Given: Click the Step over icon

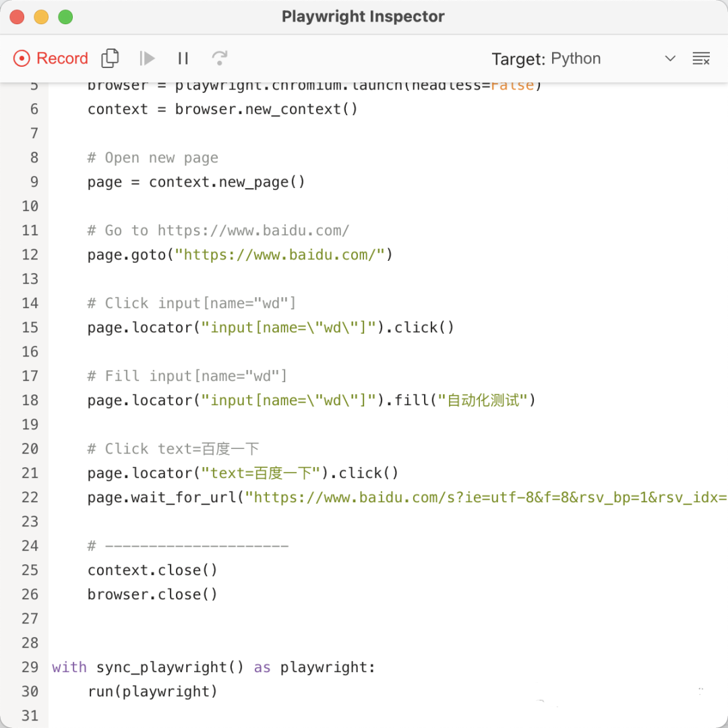Looking at the screenshot, I should click(x=220, y=59).
